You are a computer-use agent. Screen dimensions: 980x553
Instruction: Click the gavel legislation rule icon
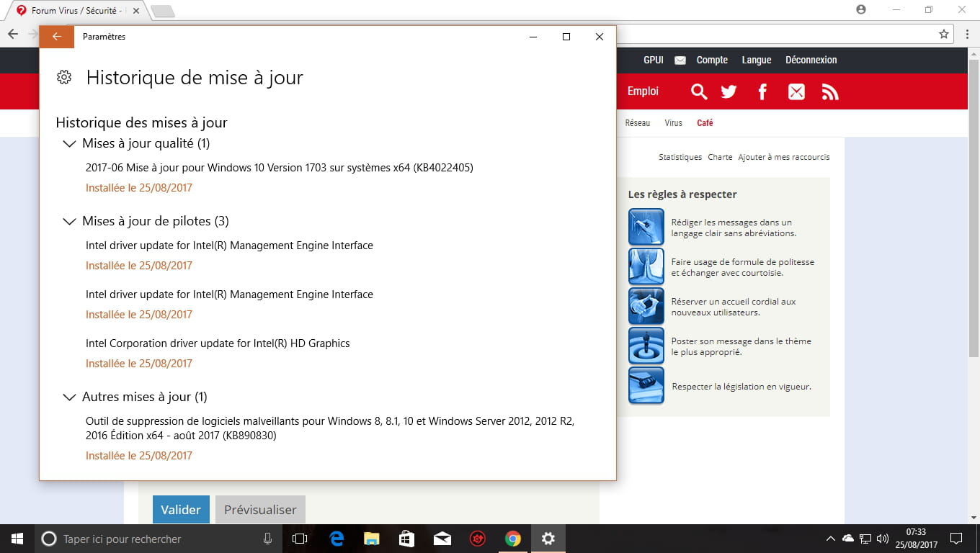pyautogui.click(x=646, y=385)
